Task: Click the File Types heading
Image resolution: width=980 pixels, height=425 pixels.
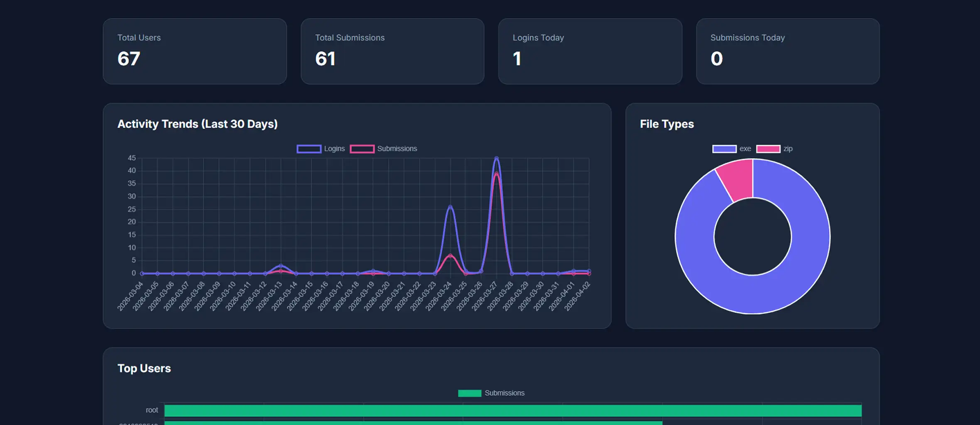Action: pyautogui.click(x=667, y=124)
